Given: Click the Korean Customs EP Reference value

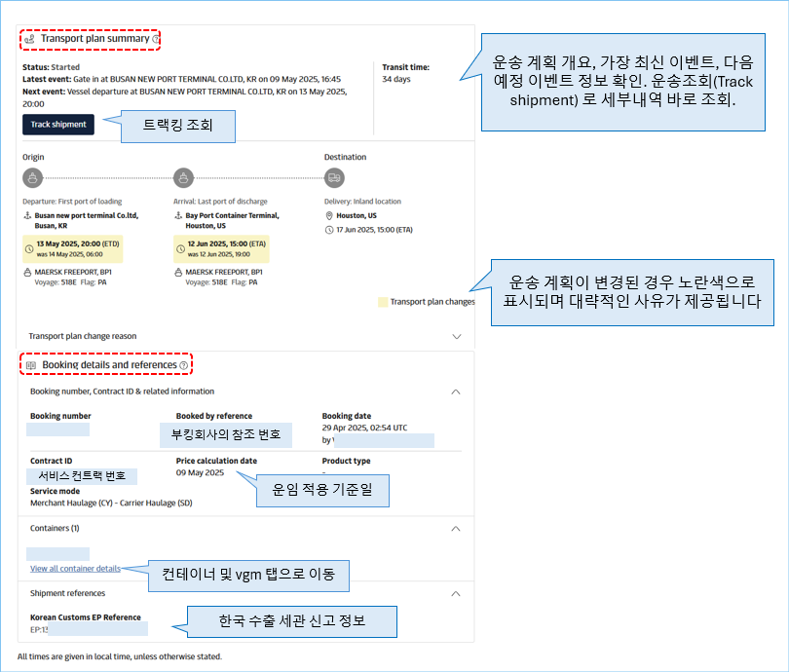Looking at the screenshot, I should (x=89, y=629).
